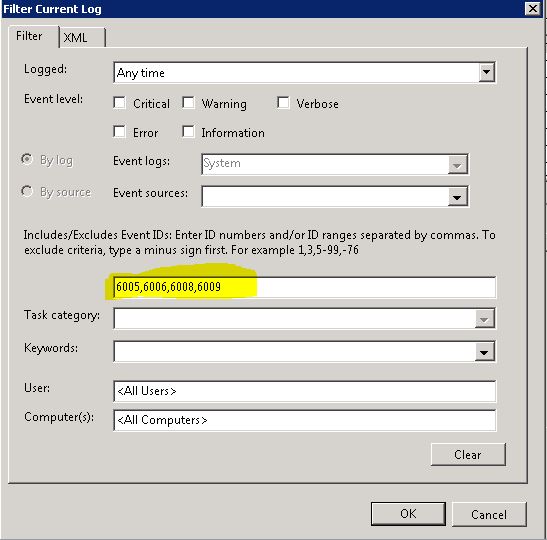Check the Warning event level box
Screen dimensions: 547x540
coord(188,103)
